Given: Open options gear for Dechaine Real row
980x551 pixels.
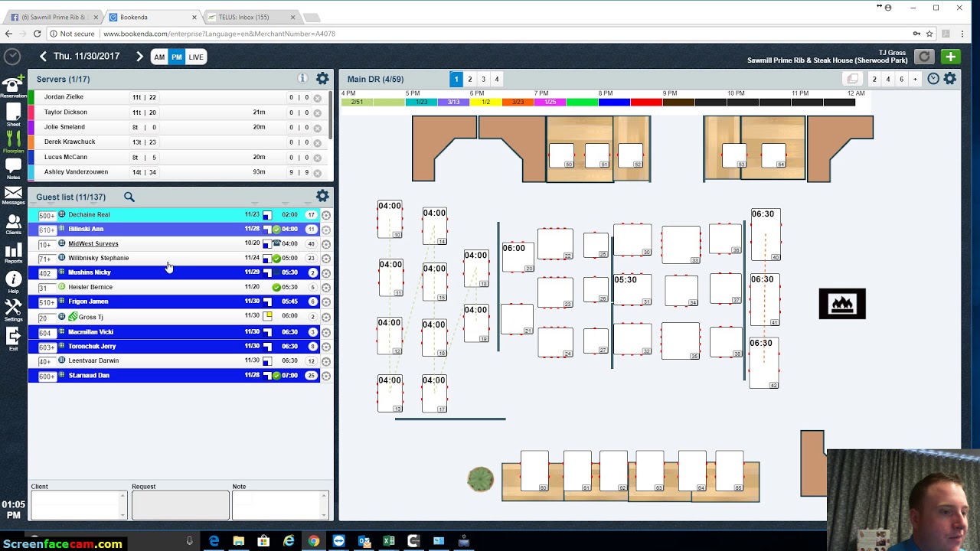Looking at the screenshot, I should click(x=326, y=215).
